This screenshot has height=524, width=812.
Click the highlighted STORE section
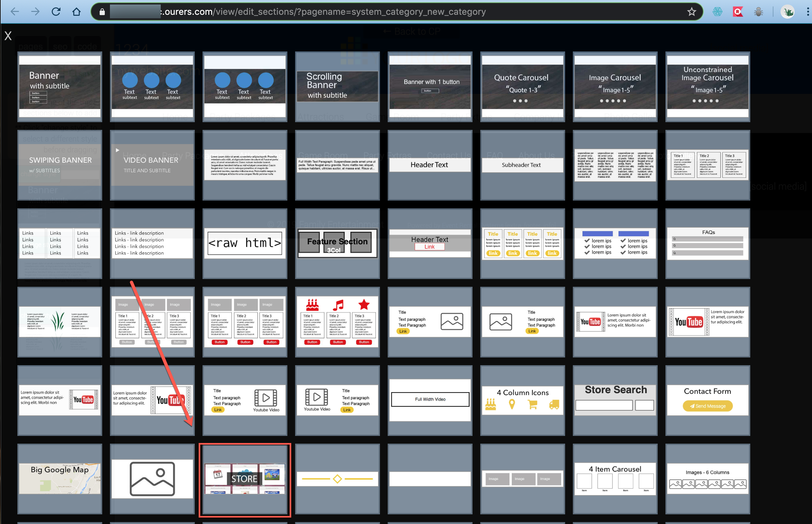point(245,479)
